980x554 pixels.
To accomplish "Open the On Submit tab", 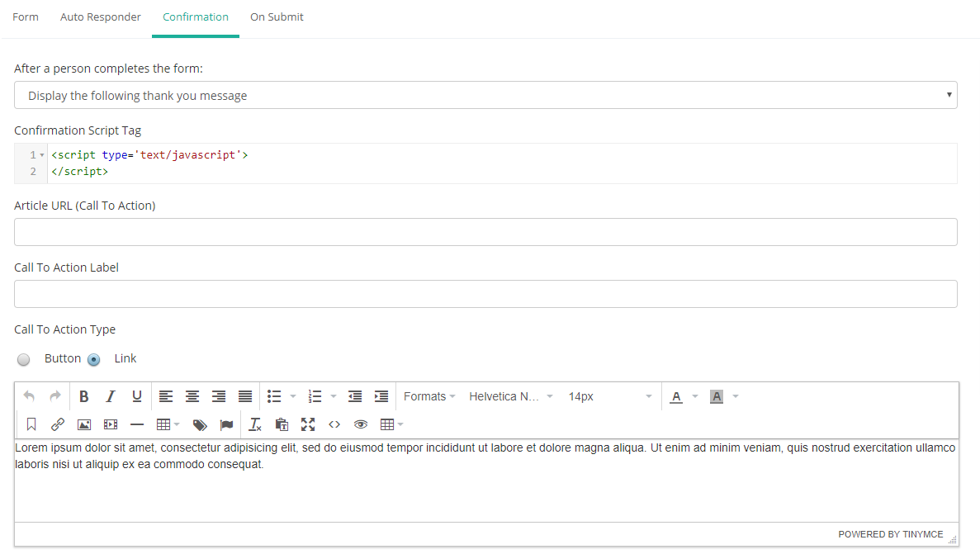I will click(277, 17).
